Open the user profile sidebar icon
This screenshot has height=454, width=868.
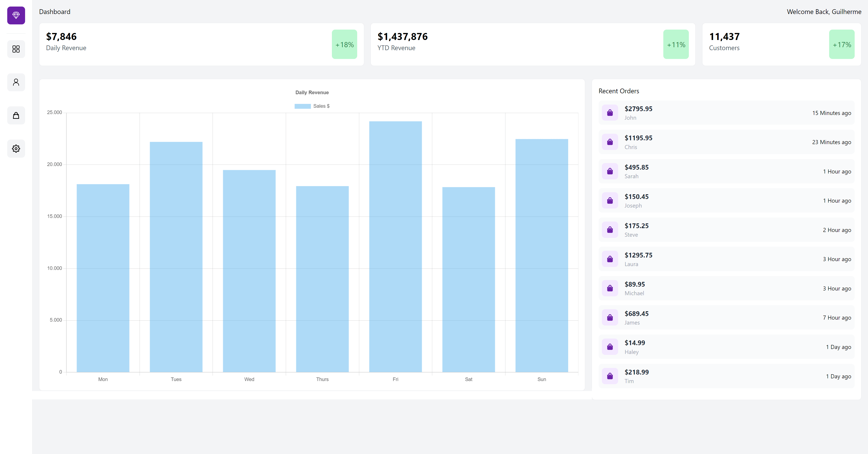coord(16,82)
